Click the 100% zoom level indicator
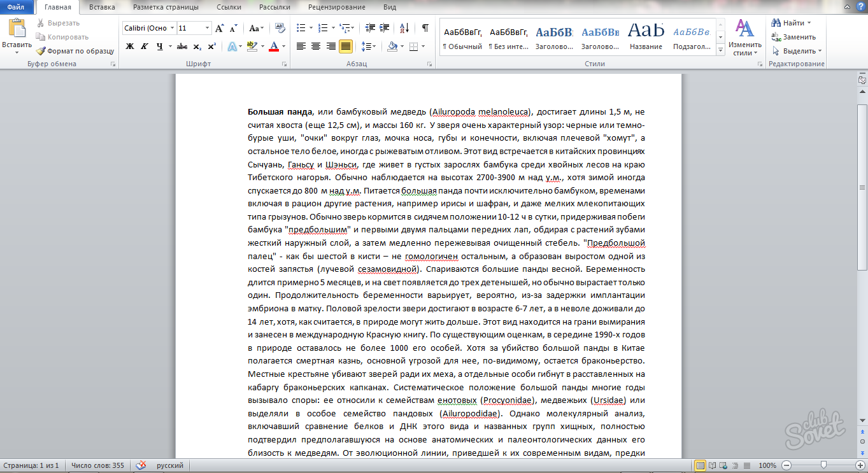The height and width of the screenshot is (473, 868). coord(767,465)
